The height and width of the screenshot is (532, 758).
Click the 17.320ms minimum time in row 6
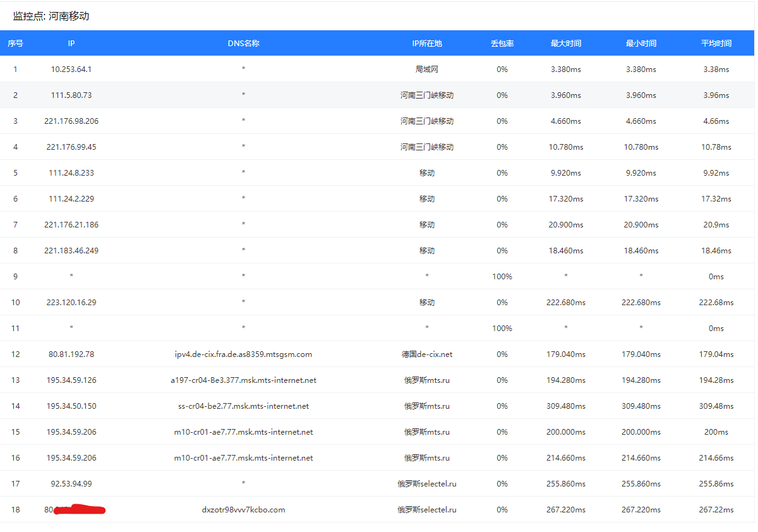pos(641,199)
